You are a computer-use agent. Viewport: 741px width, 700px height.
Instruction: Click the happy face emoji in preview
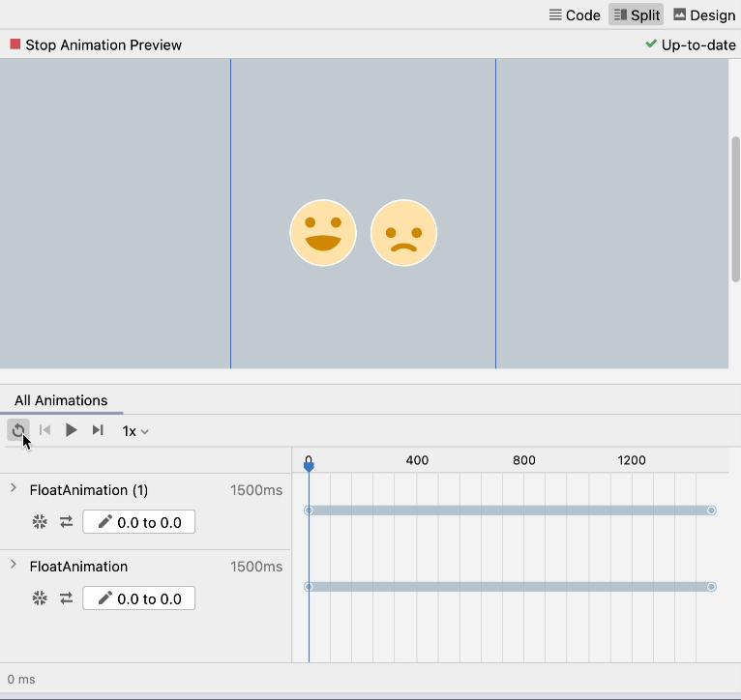323,233
